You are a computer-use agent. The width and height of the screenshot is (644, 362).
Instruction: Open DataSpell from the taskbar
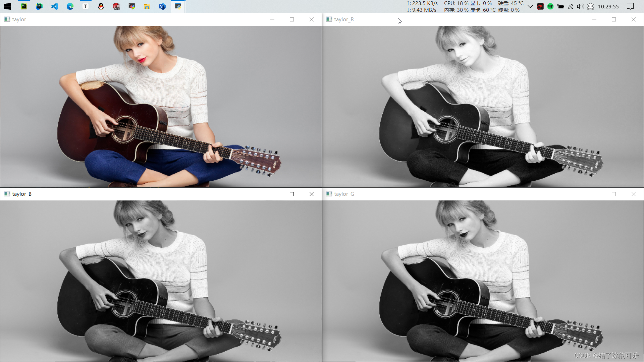[x=39, y=6]
